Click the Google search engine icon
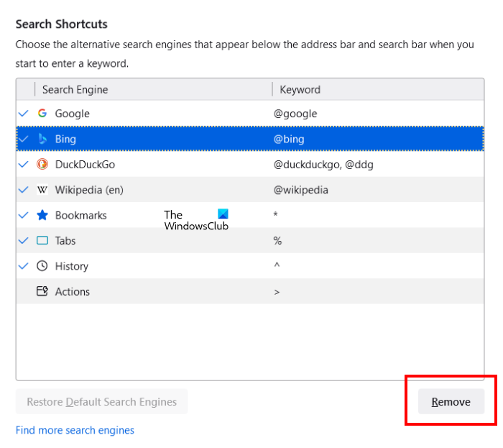Screen dimensions: 503x448 [42, 114]
